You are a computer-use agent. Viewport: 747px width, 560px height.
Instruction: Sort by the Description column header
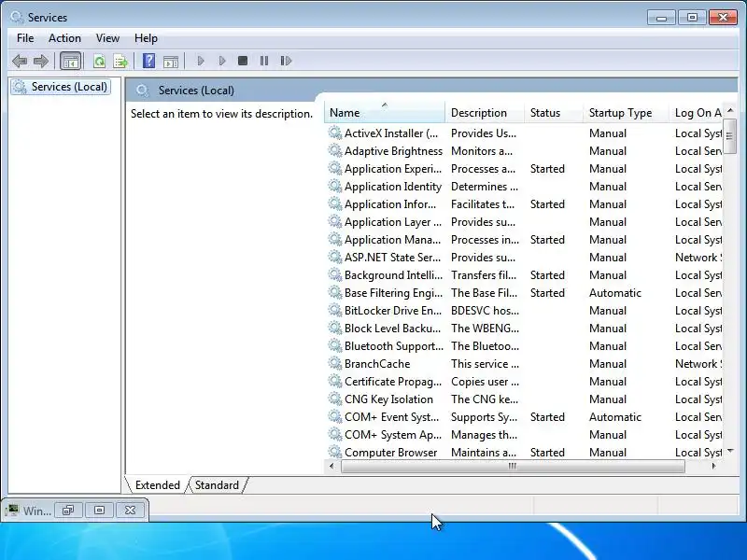(x=485, y=112)
